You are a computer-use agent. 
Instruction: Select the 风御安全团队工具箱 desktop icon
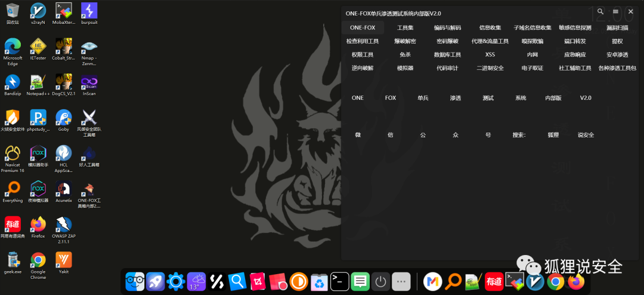click(89, 124)
